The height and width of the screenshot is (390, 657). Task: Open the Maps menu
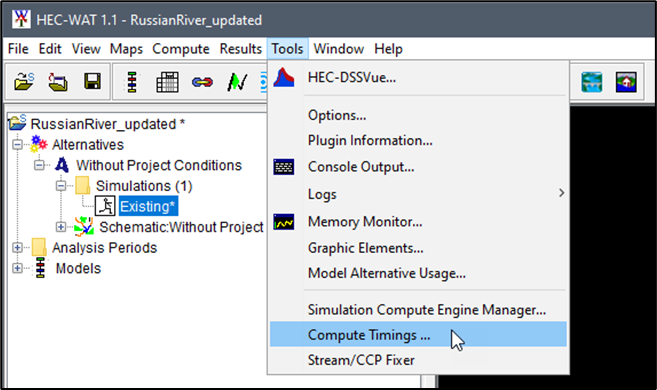(126, 49)
